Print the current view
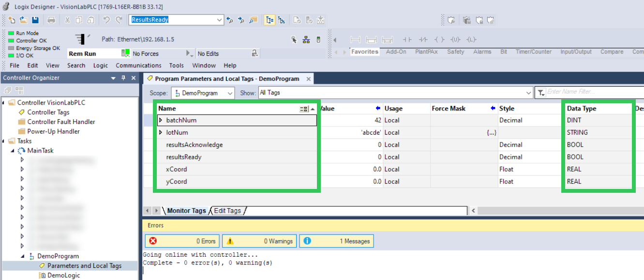Image resolution: width=644 pixels, height=280 pixels. [51, 19]
